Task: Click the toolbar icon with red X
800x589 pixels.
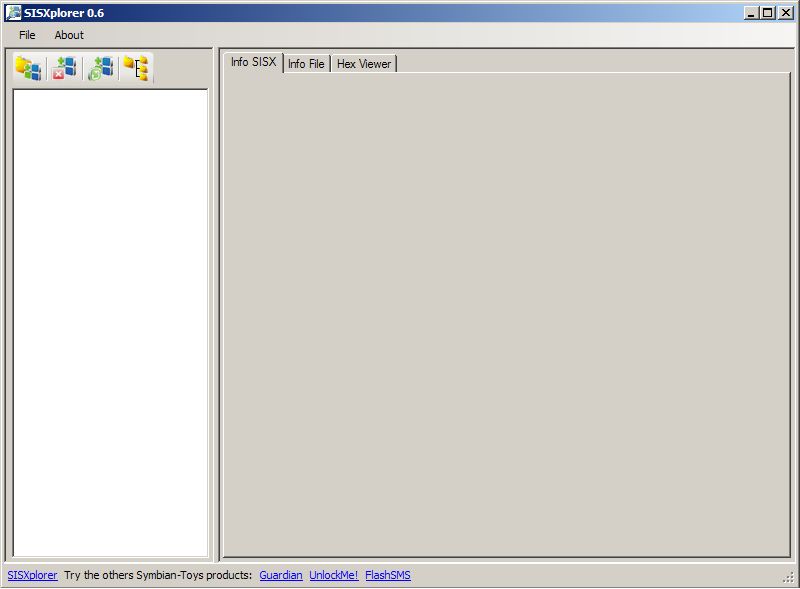Action: point(64,68)
